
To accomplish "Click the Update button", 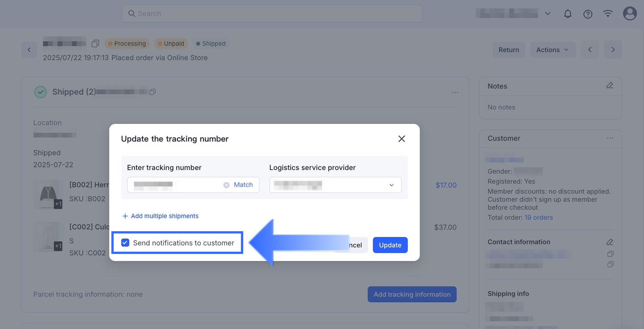I will coord(390,245).
